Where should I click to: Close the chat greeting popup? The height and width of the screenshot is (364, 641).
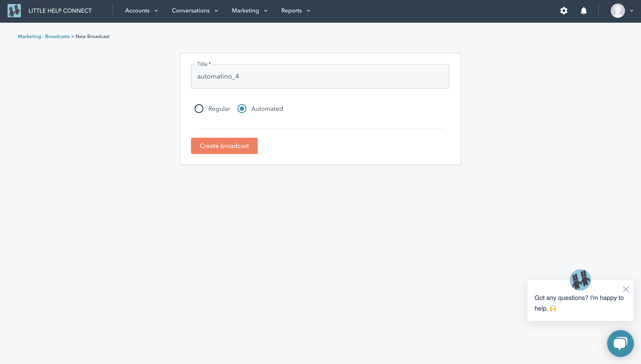coord(626,289)
